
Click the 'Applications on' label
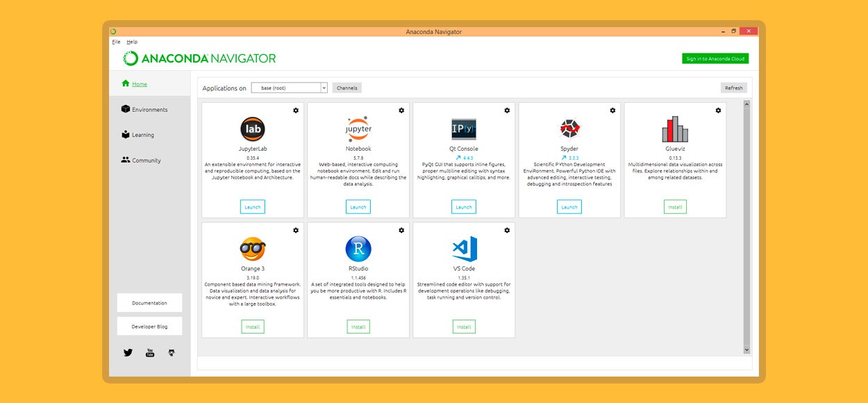point(224,88)
